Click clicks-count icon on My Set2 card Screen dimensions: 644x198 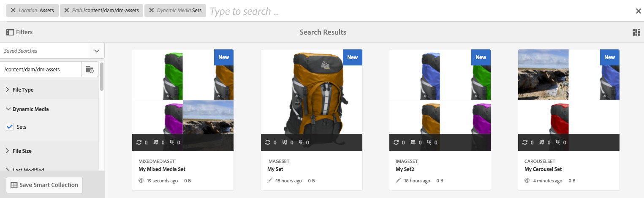[429, 142]
